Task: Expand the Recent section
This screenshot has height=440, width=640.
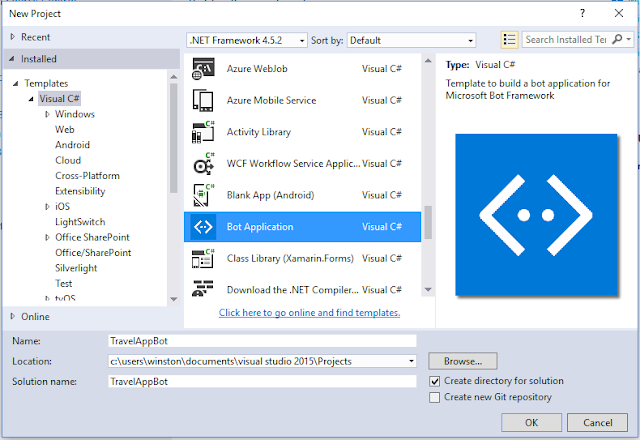Action: click(x=13, y=37)
